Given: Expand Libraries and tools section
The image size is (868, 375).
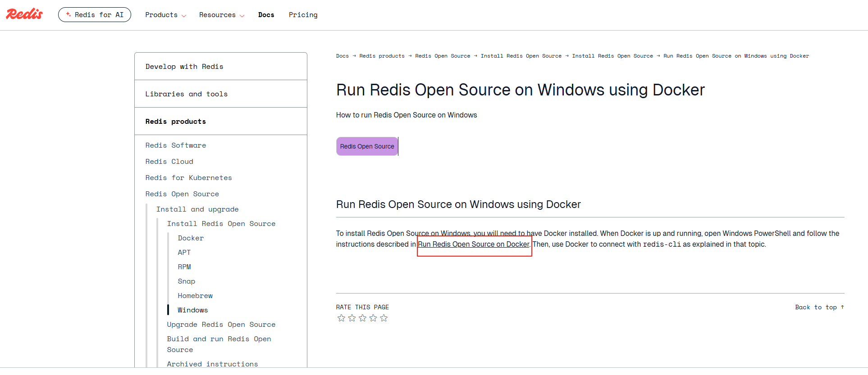Looking at the screenshot, I should click(x=186, y=94).
